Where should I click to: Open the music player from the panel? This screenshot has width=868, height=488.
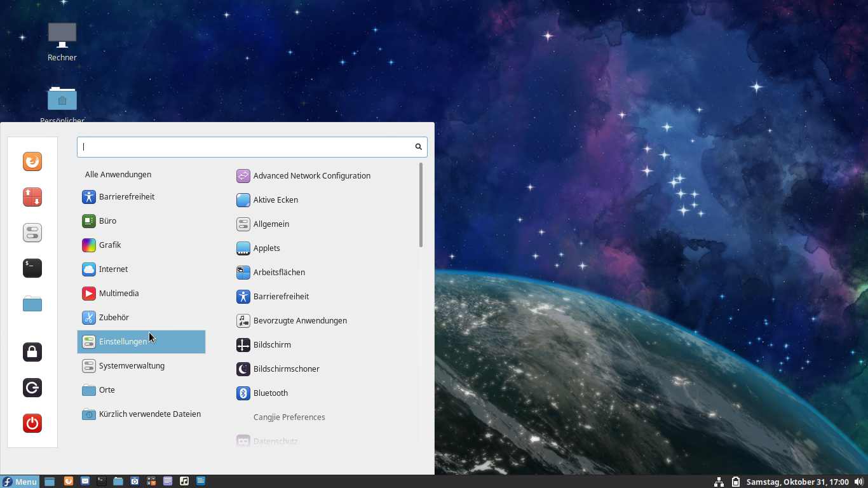click(x=184, y=481)
